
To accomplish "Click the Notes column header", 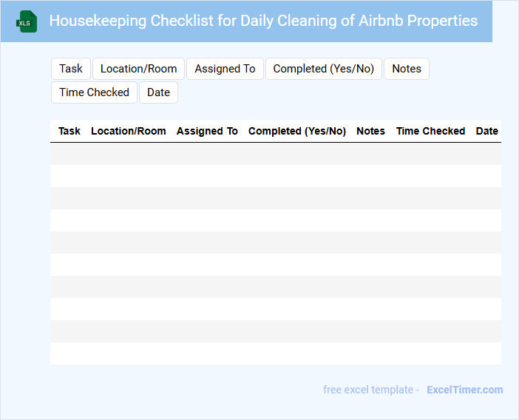I will (x=370, y=131).
